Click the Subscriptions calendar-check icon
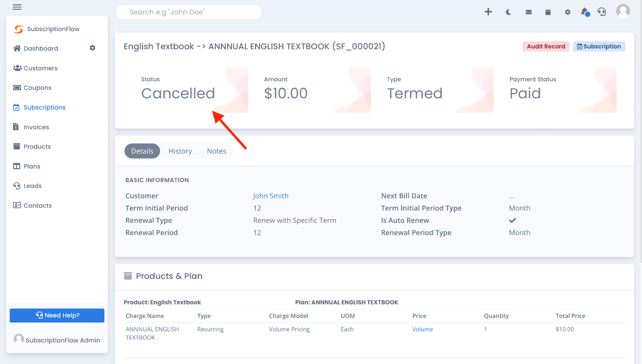Viewport: 642px width, 364px height. (x=16, y=107)
